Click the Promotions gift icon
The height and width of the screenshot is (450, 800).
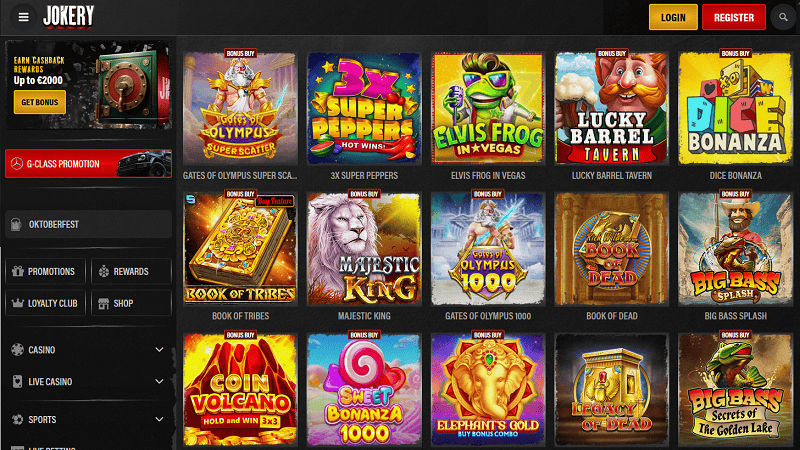(18, 271)
